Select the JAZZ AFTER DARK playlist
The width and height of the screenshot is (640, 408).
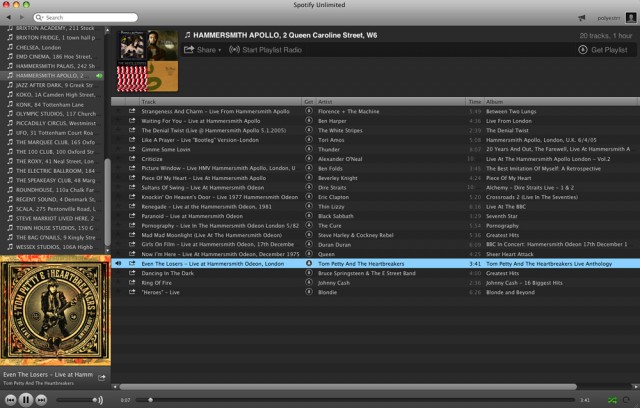click(x=52, y=85)
